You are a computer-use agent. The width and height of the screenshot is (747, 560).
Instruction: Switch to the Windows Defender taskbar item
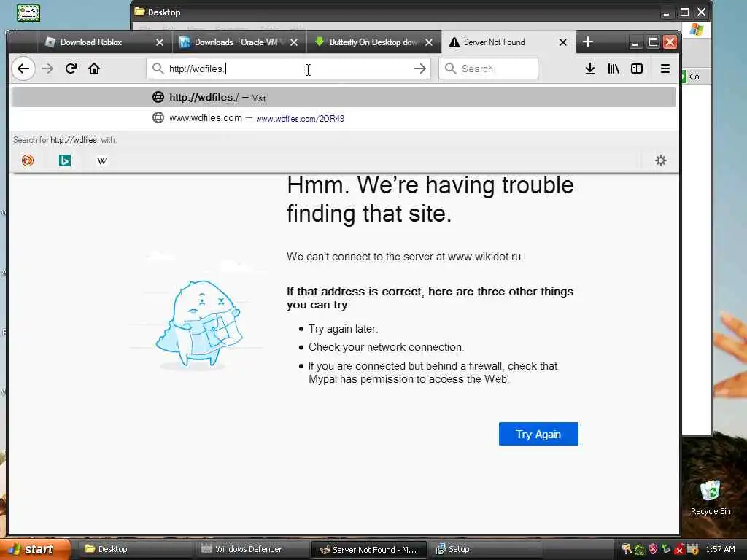tap(252, 549)
